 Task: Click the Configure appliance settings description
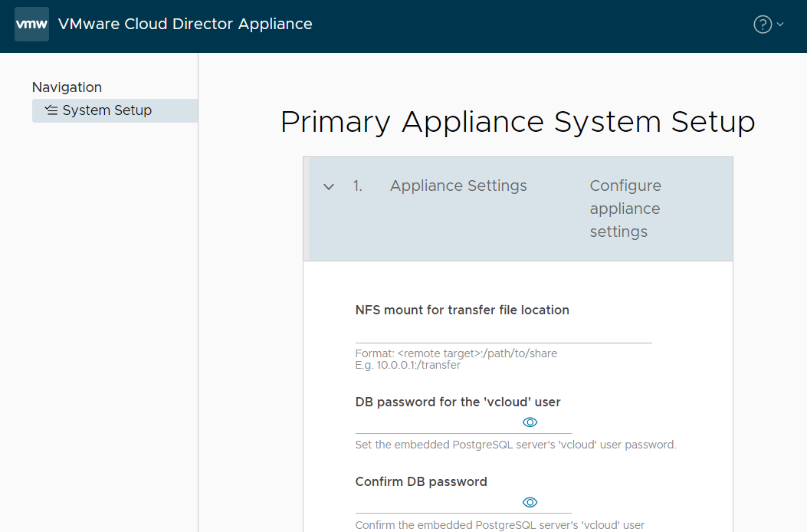click(625, 209)
